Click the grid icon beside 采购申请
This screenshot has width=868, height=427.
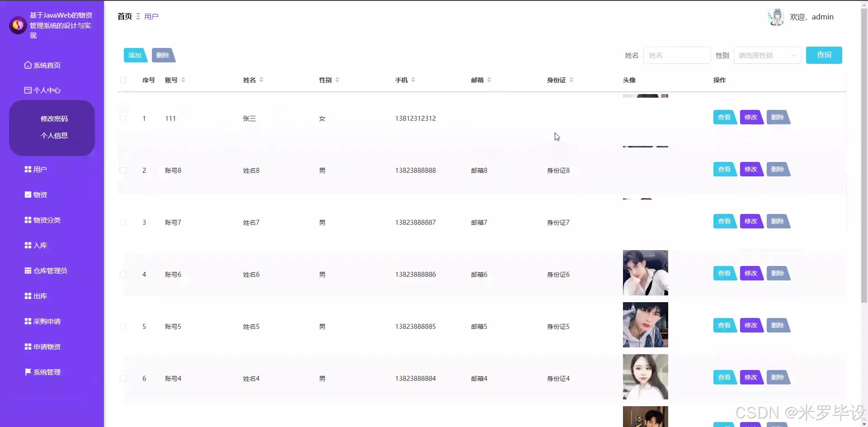click(x=28, y=321)
